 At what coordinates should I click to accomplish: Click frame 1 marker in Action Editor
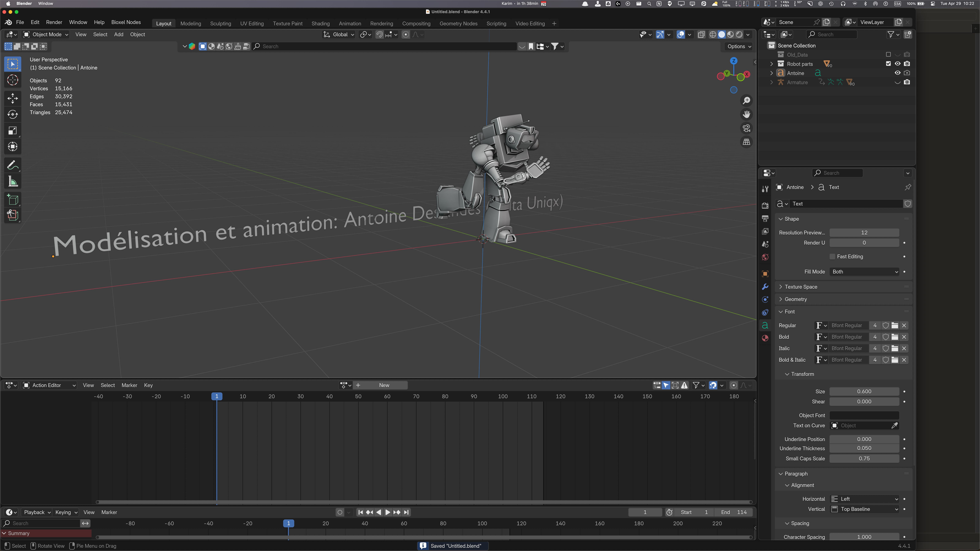[x=217, y=397]
